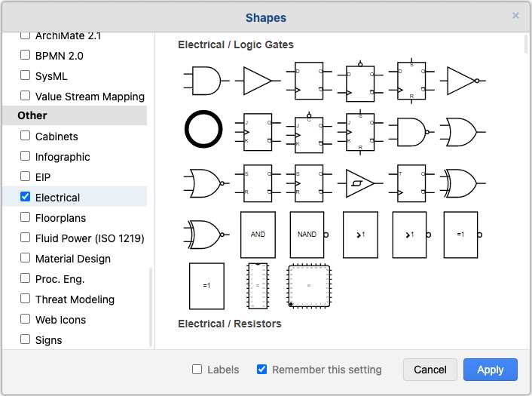Select the square QFP chip package shape
The width and height of the screenshot is (532, 396).
[309, 286]
